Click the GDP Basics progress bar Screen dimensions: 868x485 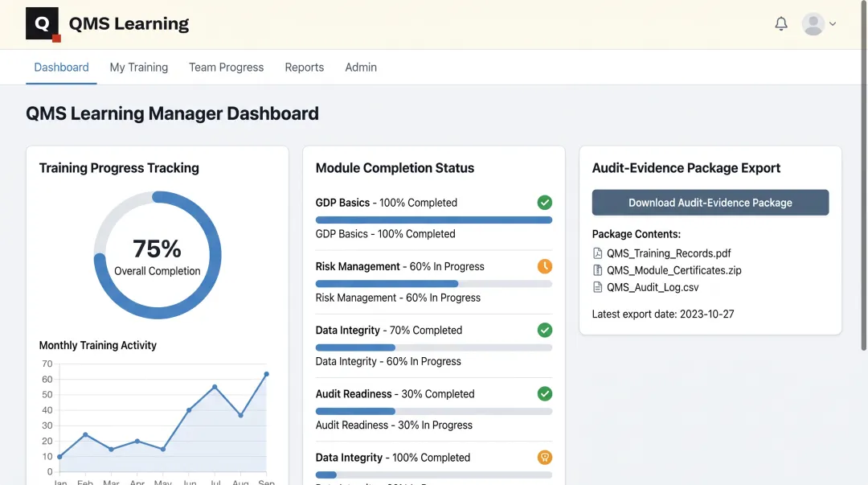tap(434, 220)
